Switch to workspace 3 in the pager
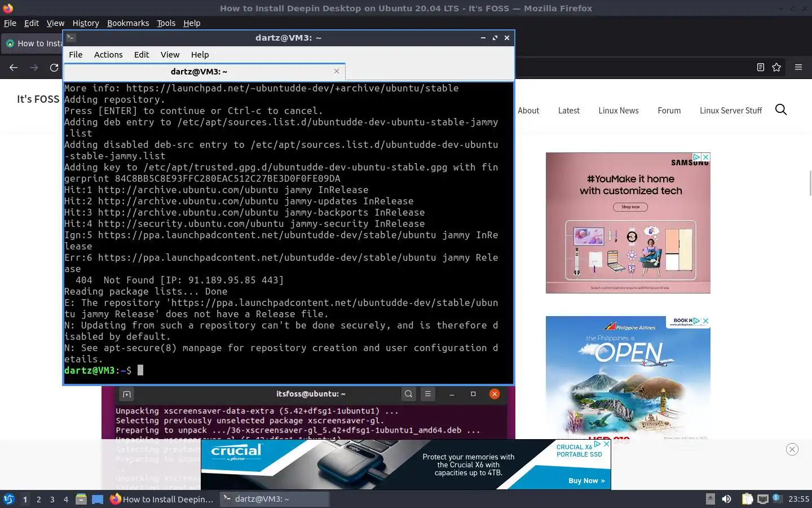The height and width of the screenshot is (508, 812). (52, 499)
